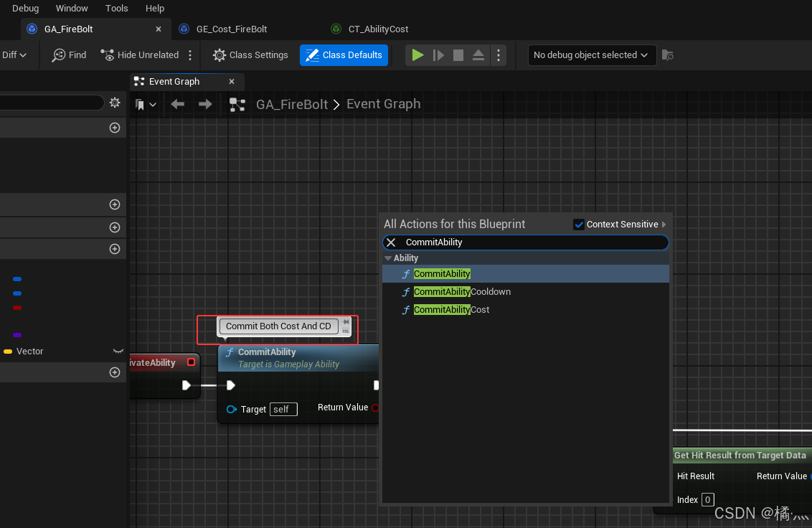The width and height of the screenshot is (812, 528).
Task: Open the Window menu
Action: point(72,9)
